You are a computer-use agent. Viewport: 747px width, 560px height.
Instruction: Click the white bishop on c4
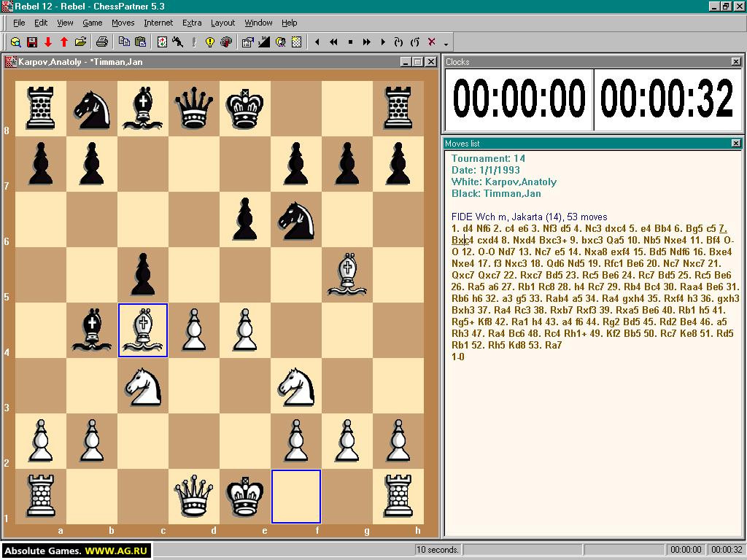[x=143, y=330]
